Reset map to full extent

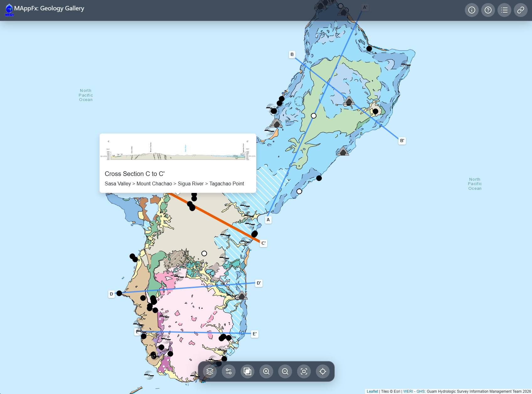(x=304, y=371)
